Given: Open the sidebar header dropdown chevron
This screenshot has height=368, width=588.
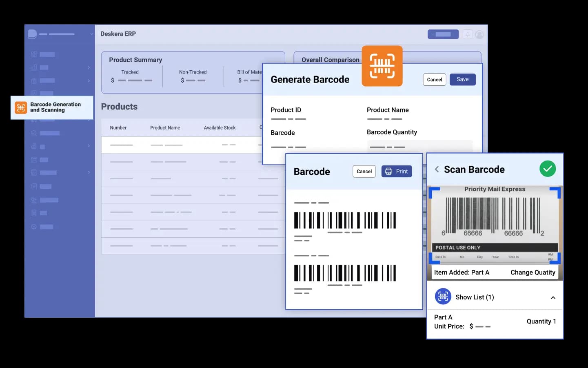Looking at the screenshot, I should click(x=92, y=34).
